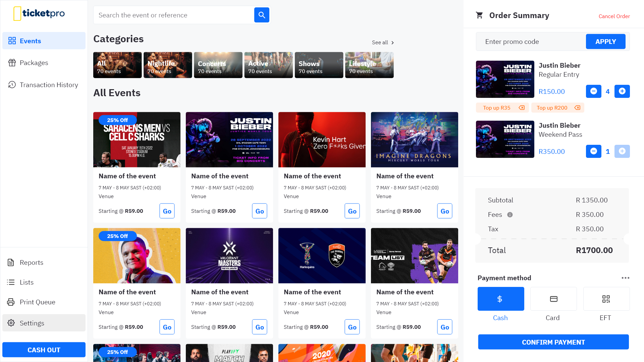Select Card payment method
This screenshot has width=644, height=362.
(x=553, y=299)
